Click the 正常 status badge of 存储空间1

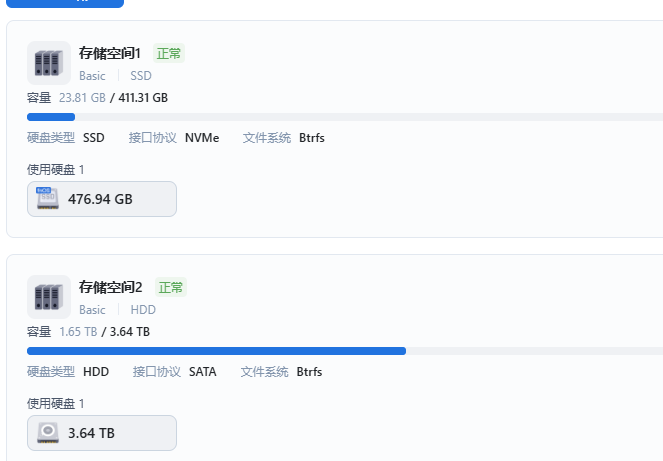pyautogui.click(x=169, y=53)
